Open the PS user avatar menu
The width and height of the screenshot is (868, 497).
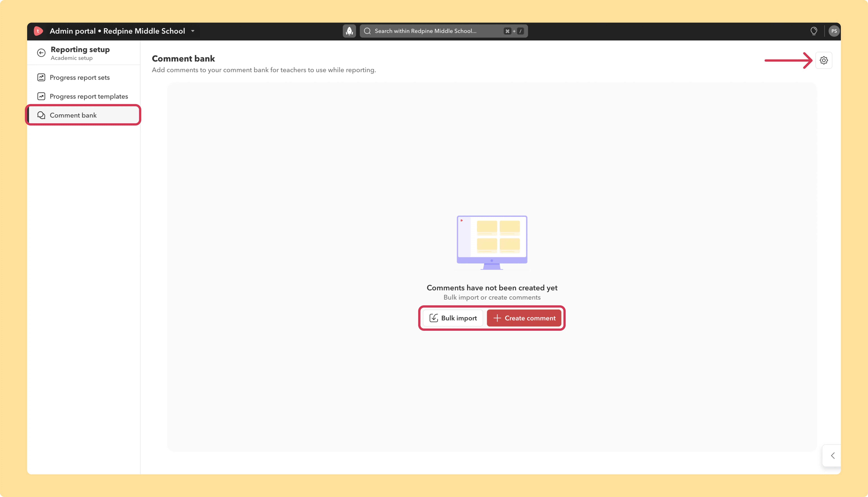click(x=834, y=31)
